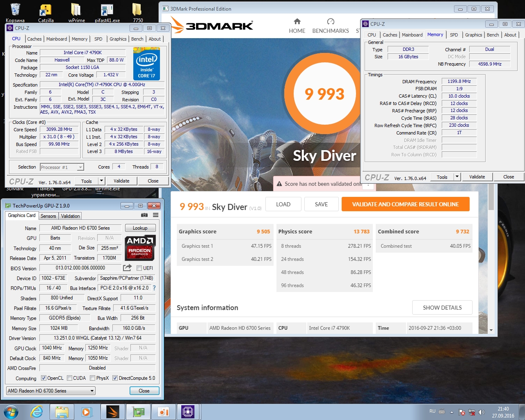Click the RU language indicator
Image resolution: width=525 pixels, height=420 pixels.
(x=432, y=411)
